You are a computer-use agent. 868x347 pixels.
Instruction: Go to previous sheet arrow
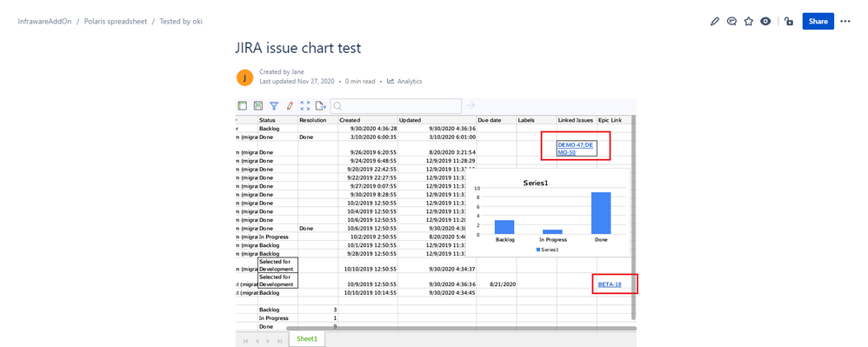pyautogui.click(x=257, y=340)
